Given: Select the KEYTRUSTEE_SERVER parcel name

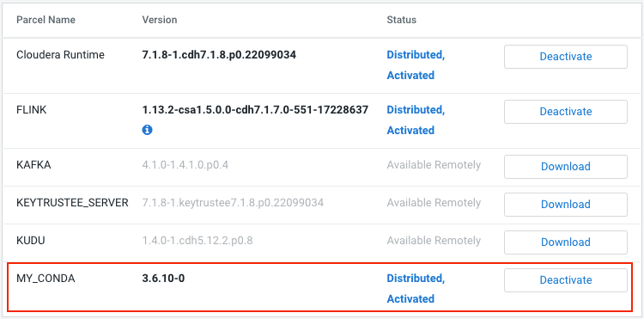Looking at the screenshot, I should pyautogui.click(x=72, y=203).
